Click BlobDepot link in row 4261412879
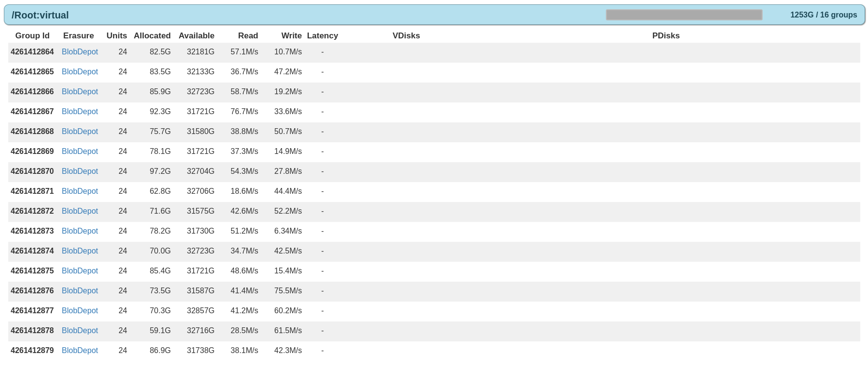This screenshot has width=868, height=372. [80, 351]
